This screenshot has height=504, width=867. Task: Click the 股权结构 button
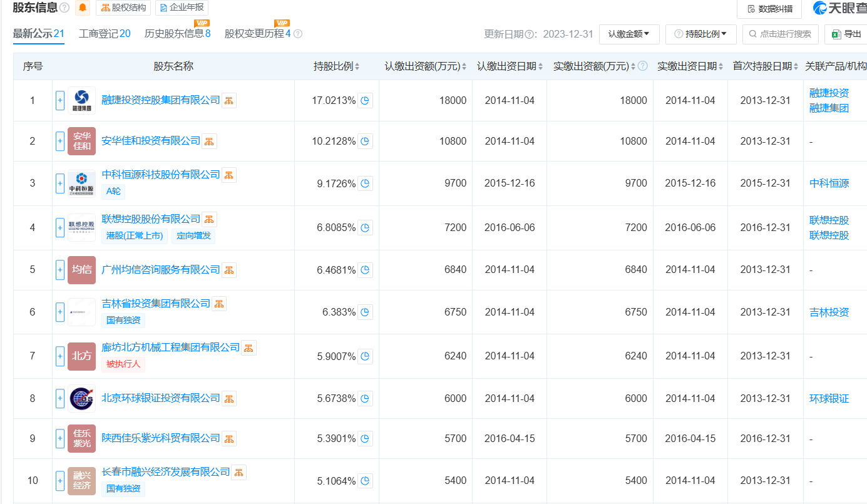(x=123, y=8)
